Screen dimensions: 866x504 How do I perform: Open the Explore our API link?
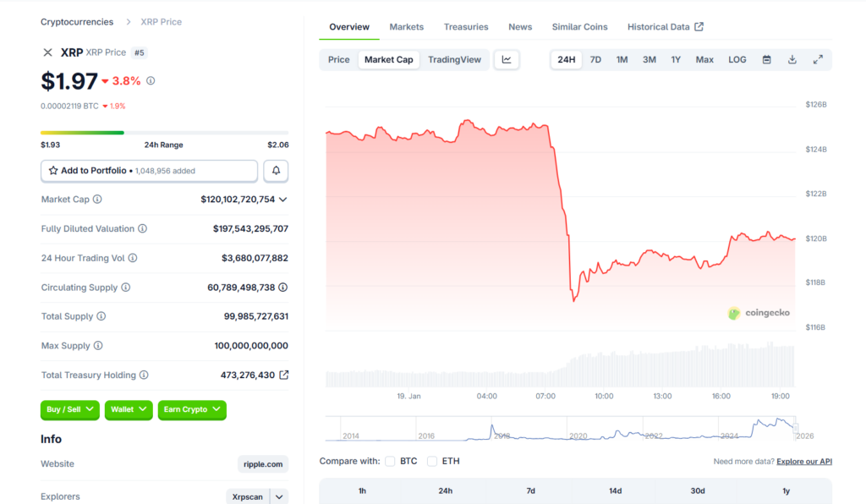[803, 462]
